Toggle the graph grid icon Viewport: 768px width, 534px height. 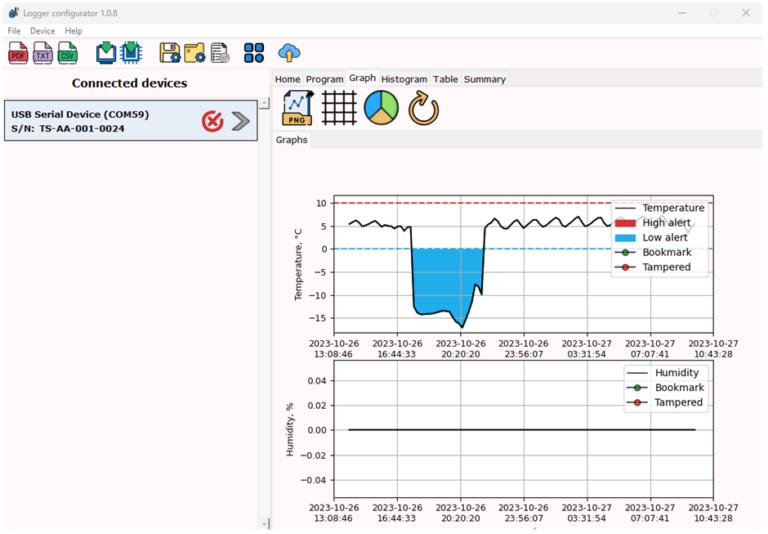click(x=339, y=108)
